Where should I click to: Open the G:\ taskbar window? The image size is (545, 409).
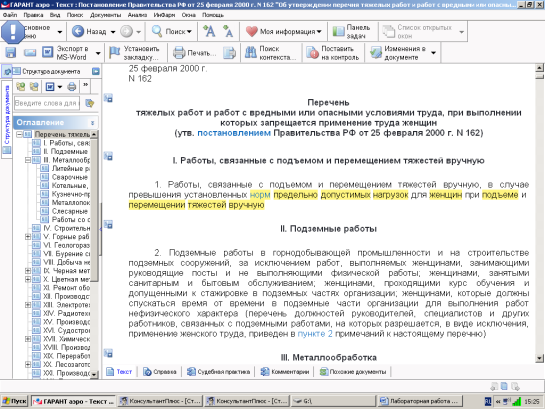pos(333,401)
